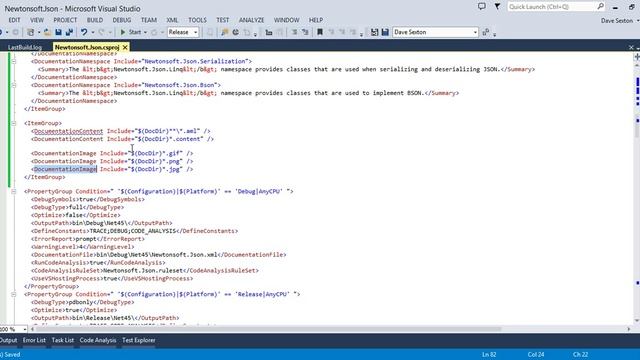Collapse the Newtonsoft.Json.Serialization DocumentationNamespace node

[x=13, y=61]
